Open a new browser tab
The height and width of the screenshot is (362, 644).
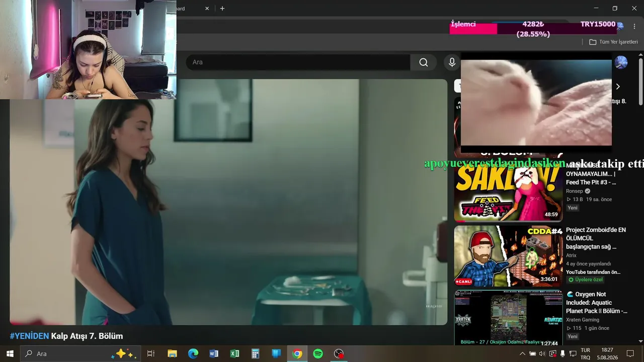click(x=222, y=9)
